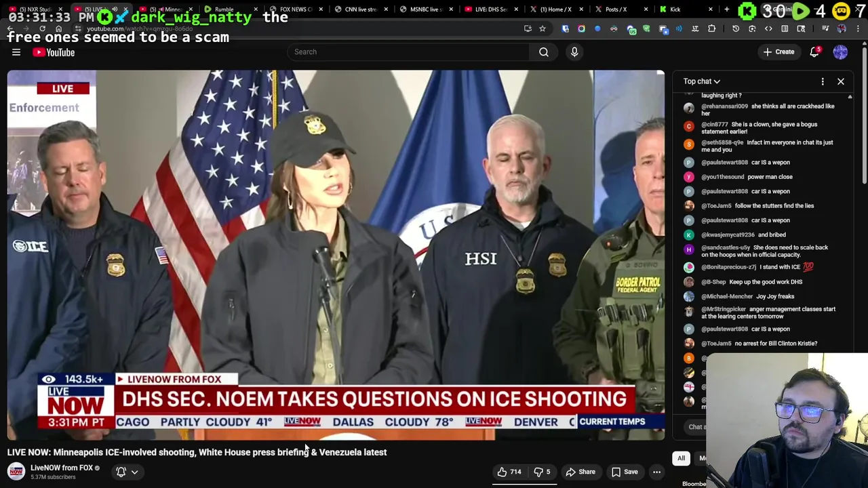Go back in browser history
The image size is (868, 488).
pos(9,28)
